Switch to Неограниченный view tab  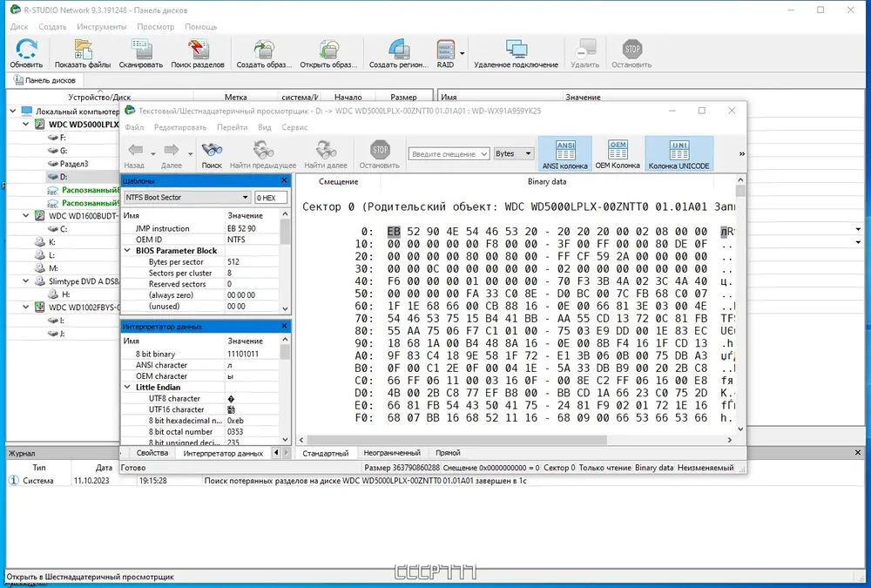click(392, 453)
